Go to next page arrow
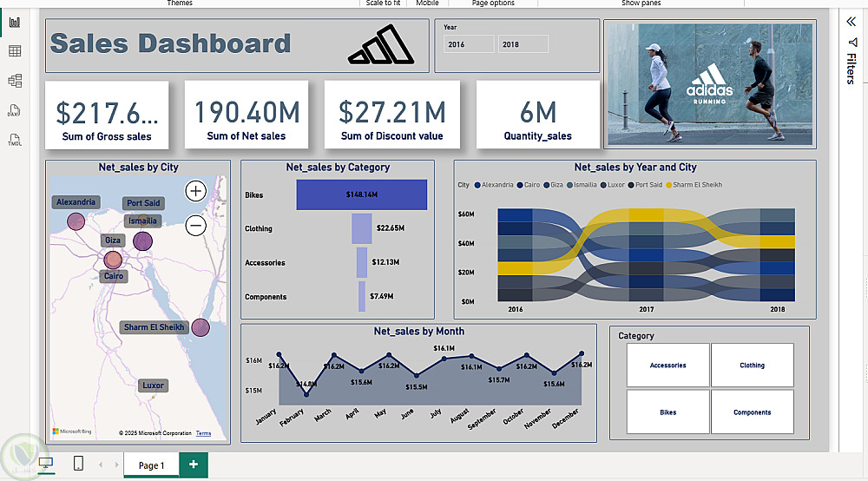868x481 pixels. point(117,465)
